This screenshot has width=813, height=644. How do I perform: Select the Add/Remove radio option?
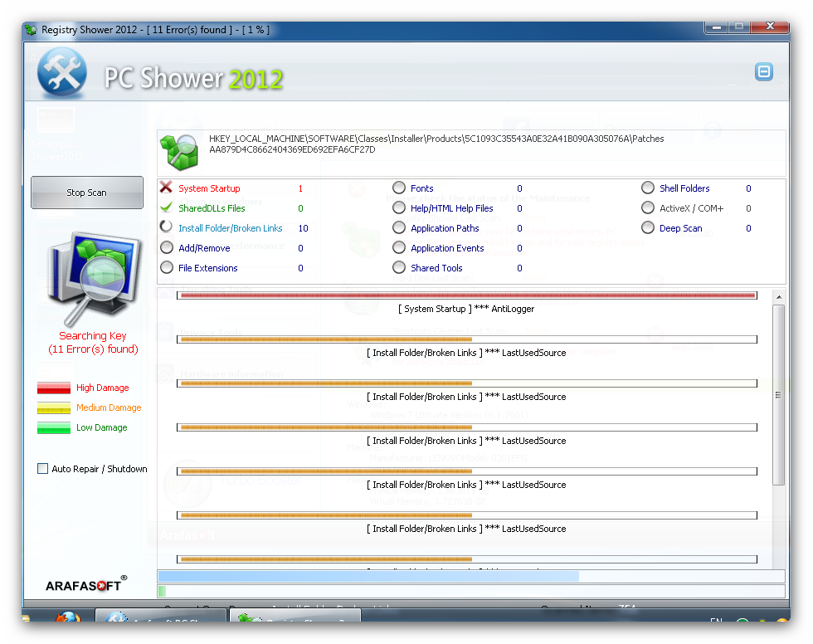167,247
